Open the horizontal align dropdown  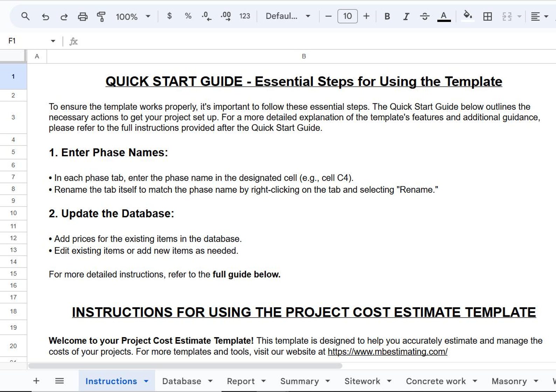[x=539, y=16]
